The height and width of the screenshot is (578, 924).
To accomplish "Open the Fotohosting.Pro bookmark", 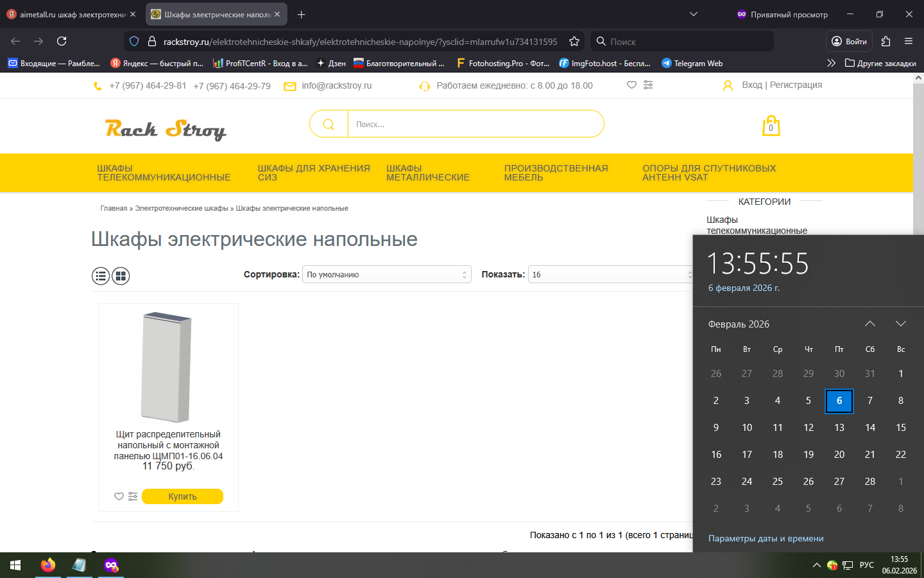I will coord(503,63).
